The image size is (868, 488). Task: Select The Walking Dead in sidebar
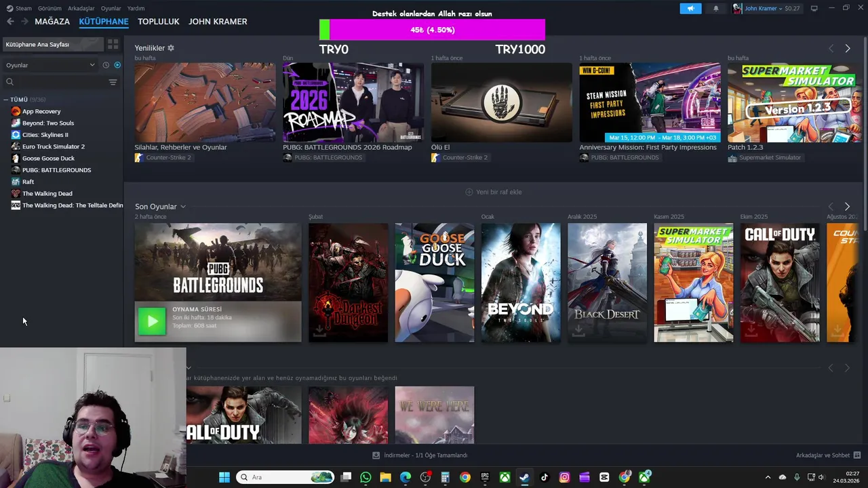pos(47,193)
